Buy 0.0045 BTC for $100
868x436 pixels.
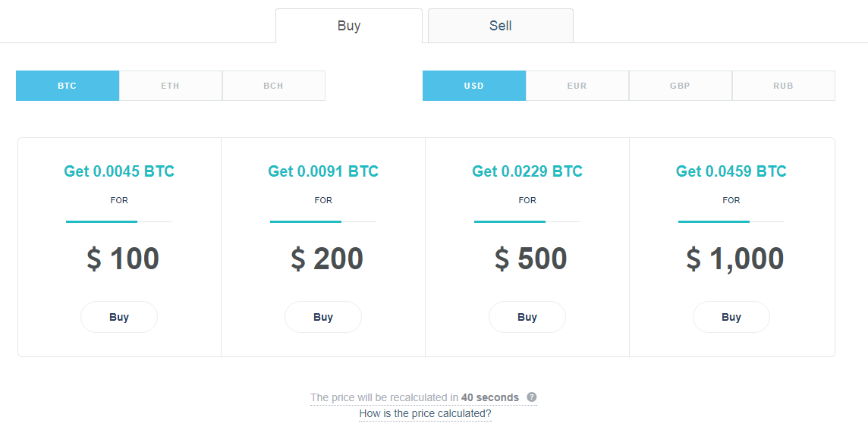pos(119,317)
